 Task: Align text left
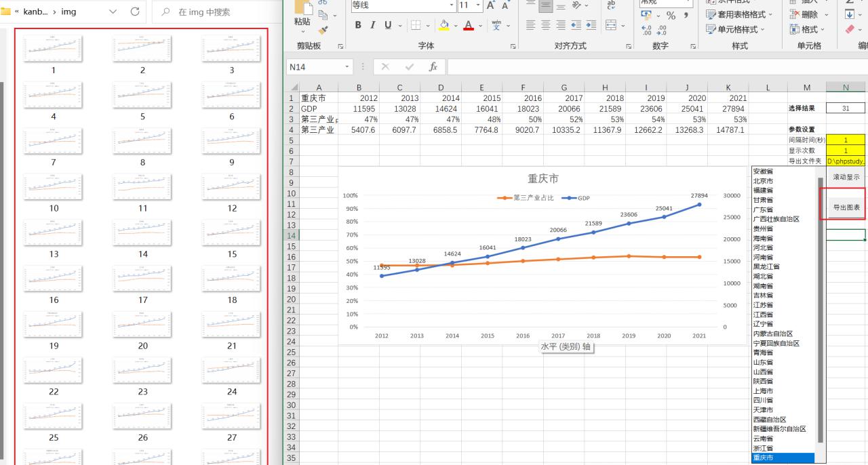[x=531, y=25]
